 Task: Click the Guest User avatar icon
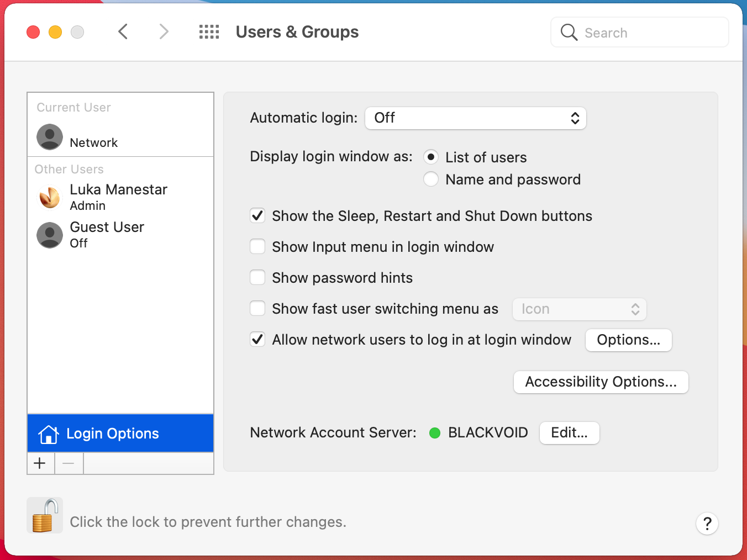coord(50,235)
